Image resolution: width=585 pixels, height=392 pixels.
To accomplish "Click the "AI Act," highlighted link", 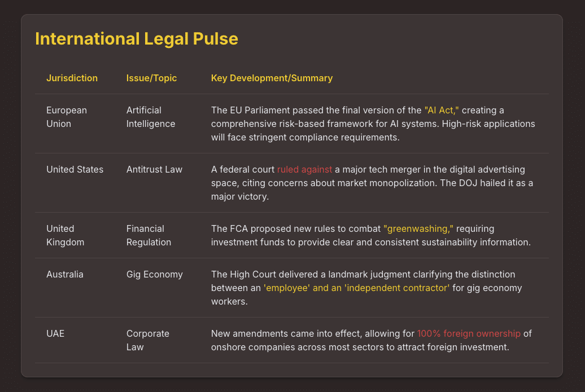I will pos(441,111).
